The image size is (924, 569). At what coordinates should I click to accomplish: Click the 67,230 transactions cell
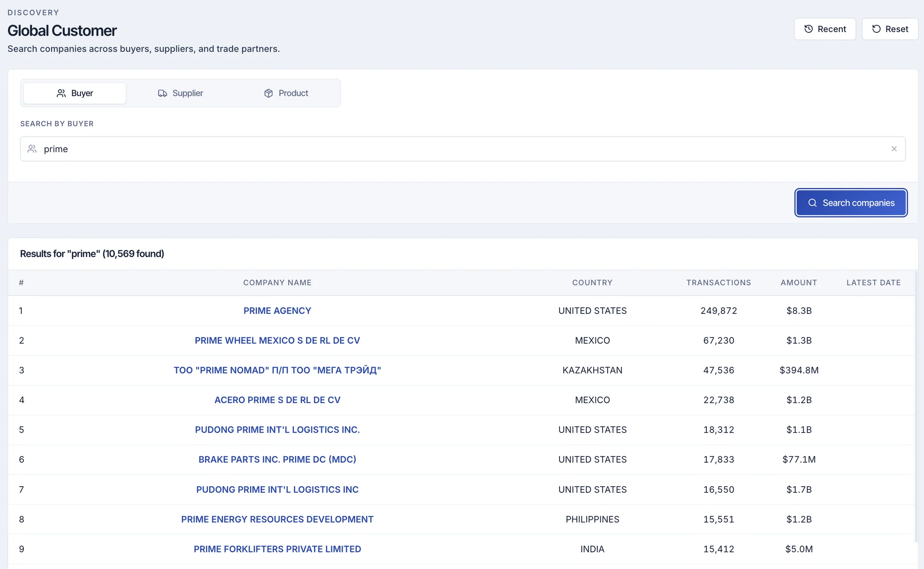(x=718, y=341)
